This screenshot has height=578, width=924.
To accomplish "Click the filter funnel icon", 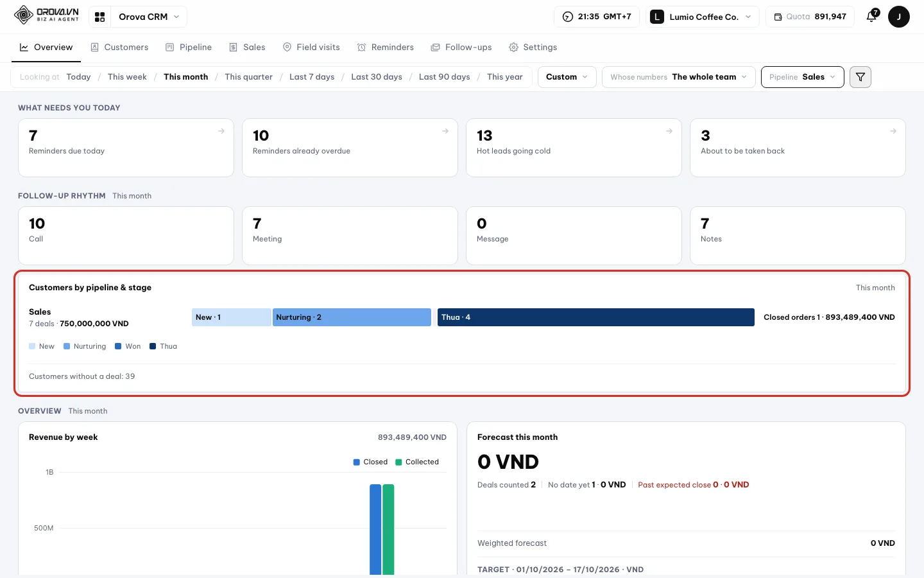I will pyautogui.click(x=860, y=77).
